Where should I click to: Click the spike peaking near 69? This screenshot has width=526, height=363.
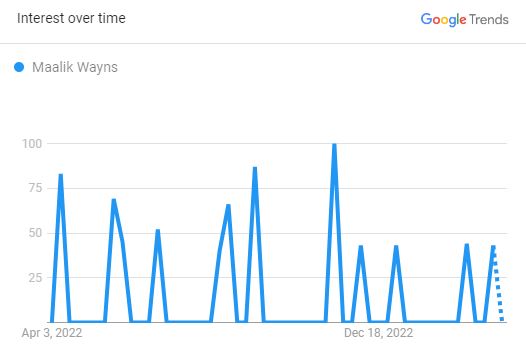tap(114, 201)
